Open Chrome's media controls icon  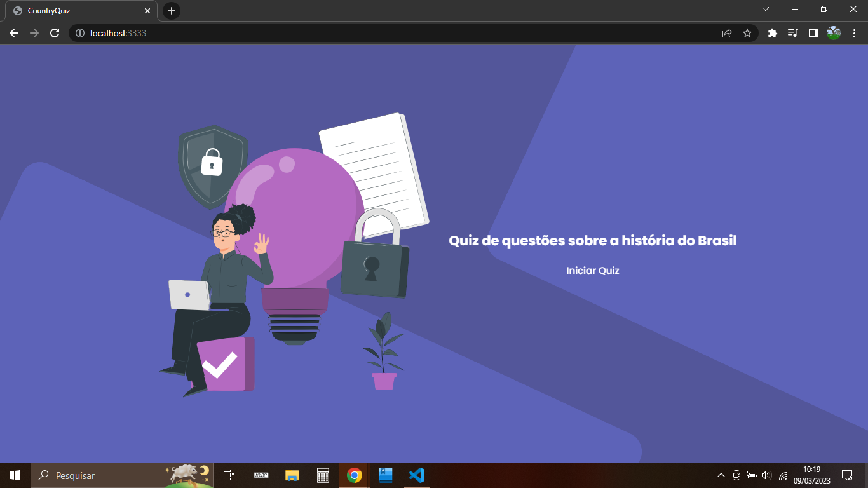tap(793, 33)
